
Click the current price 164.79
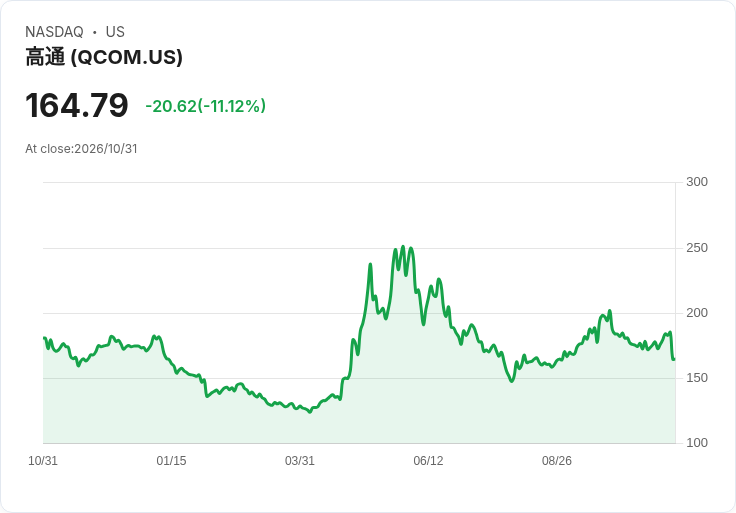[x=77, y=105]
